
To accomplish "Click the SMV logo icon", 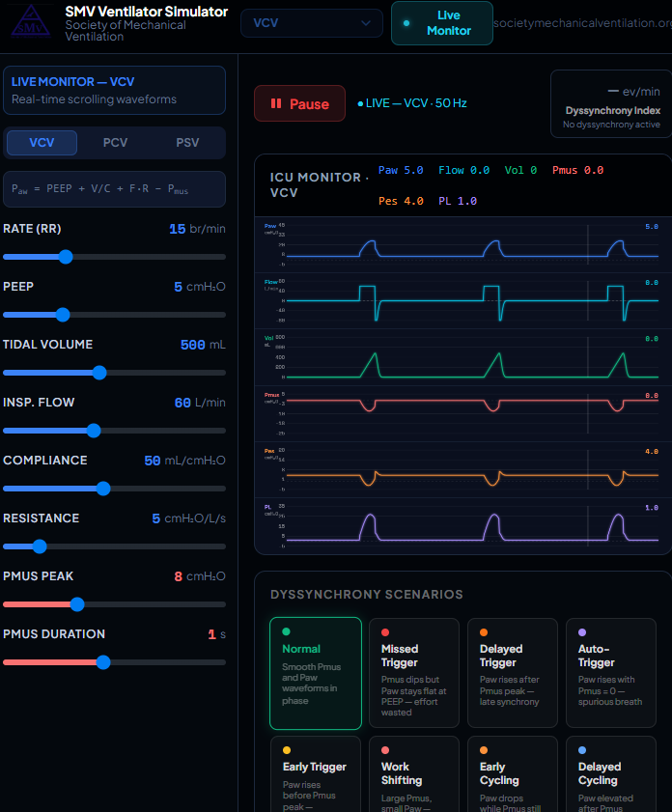I will tap(31, 22).
